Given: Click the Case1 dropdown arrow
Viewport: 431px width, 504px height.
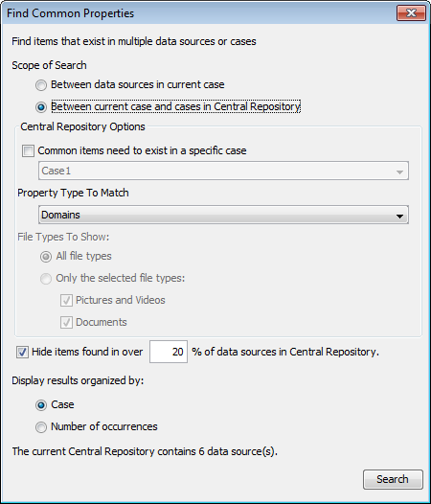Looking at the screenshot, I should [x=399, y=172].
